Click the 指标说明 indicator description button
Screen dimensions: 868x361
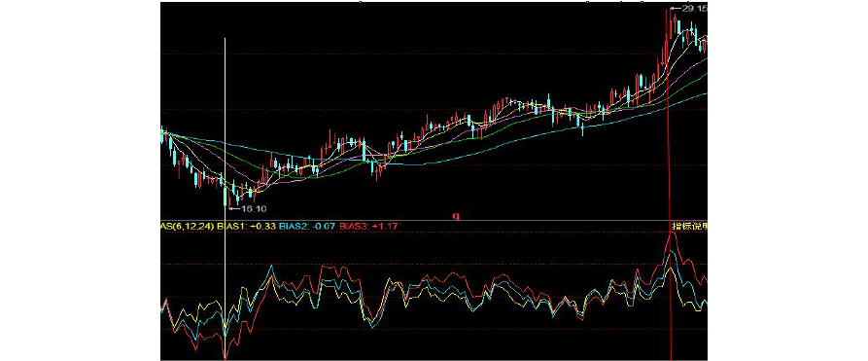[x=690, y=227]
